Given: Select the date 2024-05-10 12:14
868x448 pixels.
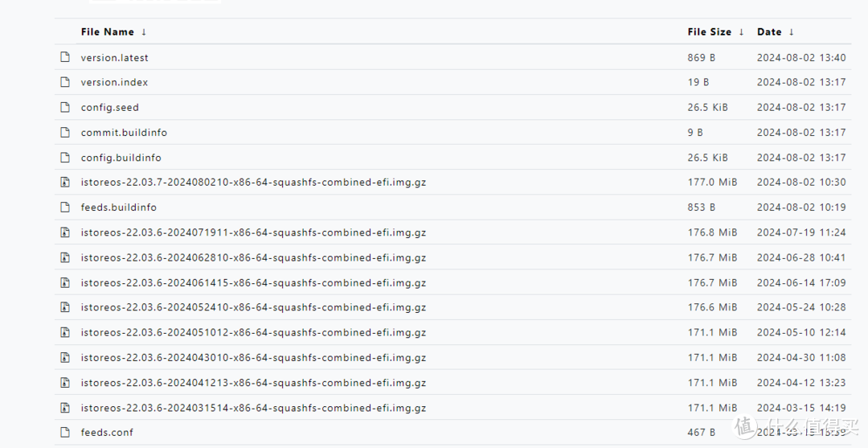Looking at the screenshot, I should tap(801, 332).
